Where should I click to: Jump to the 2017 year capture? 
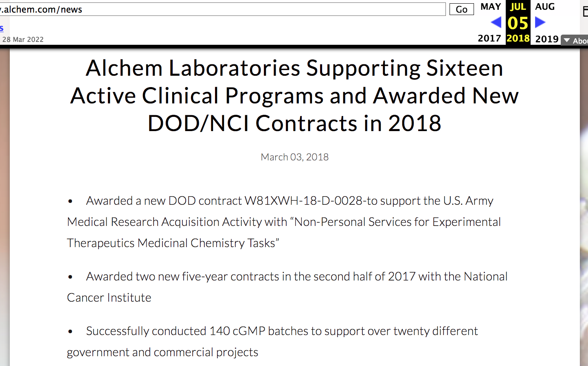click(x=489, y=38)
